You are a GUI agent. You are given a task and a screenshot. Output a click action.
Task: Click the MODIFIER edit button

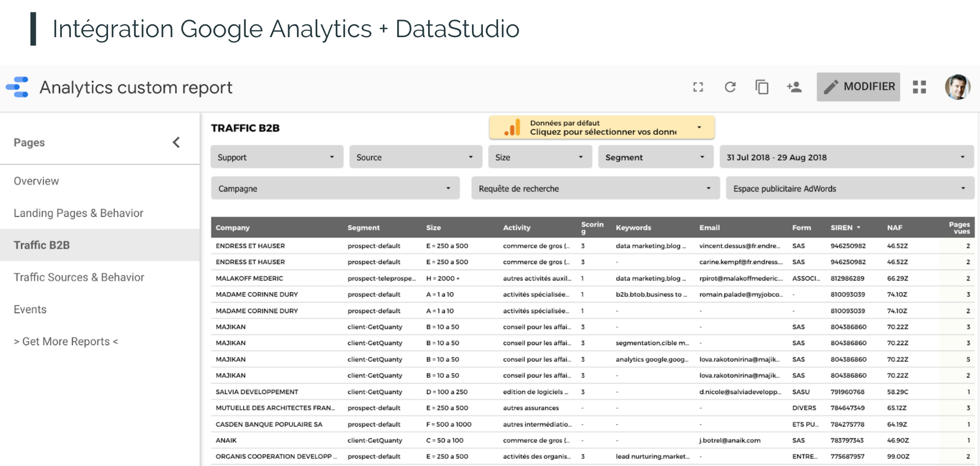click(858, 87)
